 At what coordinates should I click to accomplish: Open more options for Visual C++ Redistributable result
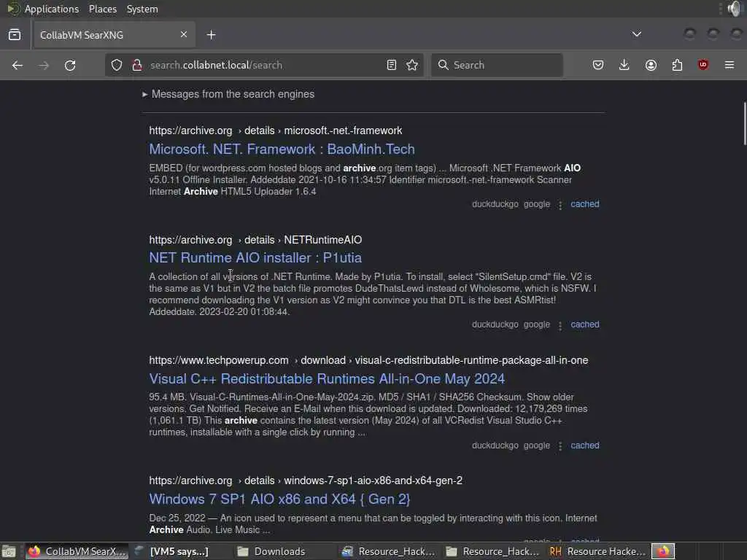560,446
